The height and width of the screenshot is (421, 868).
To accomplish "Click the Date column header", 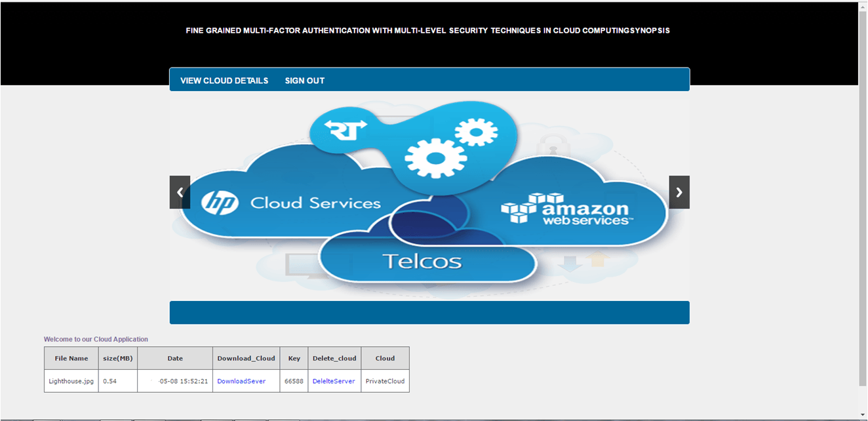I will 175,358.
